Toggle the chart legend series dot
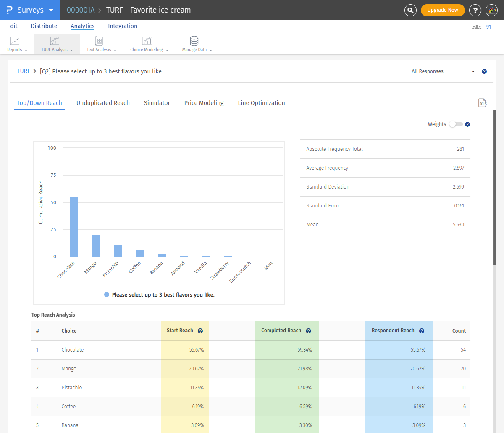 (107, 295)
